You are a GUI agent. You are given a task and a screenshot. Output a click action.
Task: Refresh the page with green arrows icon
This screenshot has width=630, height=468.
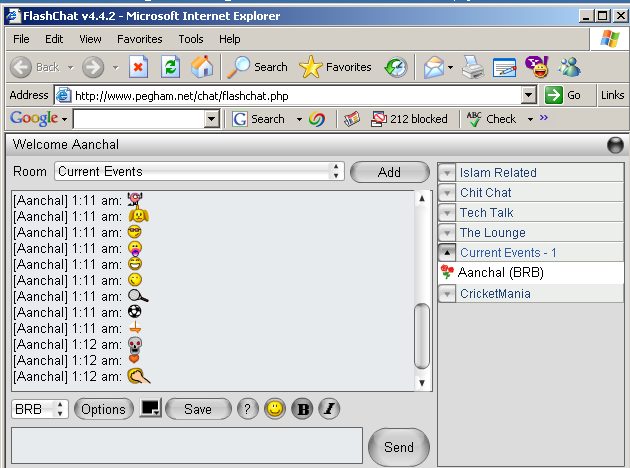pos(170,67)
